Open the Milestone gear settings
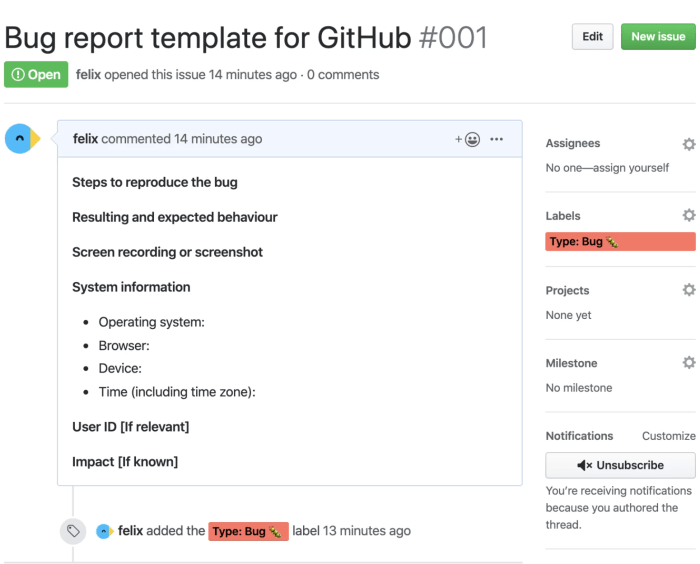 (x=688, y=363)
